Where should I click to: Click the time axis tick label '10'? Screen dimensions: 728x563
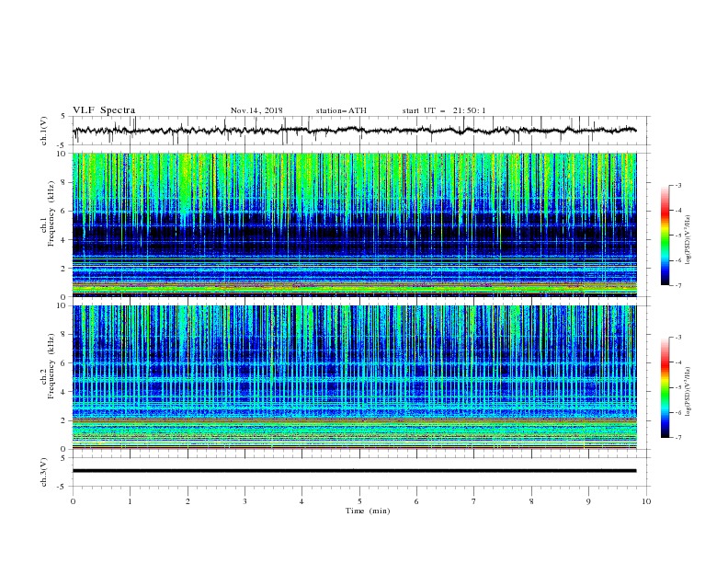tap(646, 501)
